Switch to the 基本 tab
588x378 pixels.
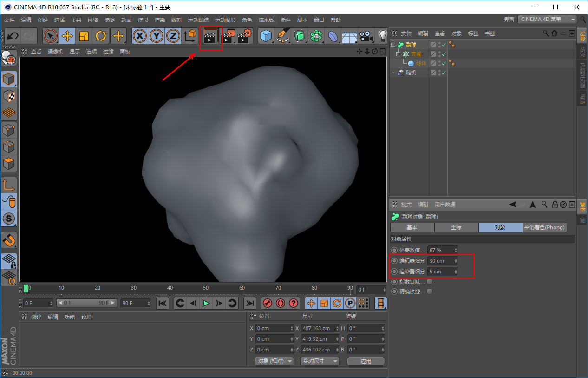coord(412,227)
